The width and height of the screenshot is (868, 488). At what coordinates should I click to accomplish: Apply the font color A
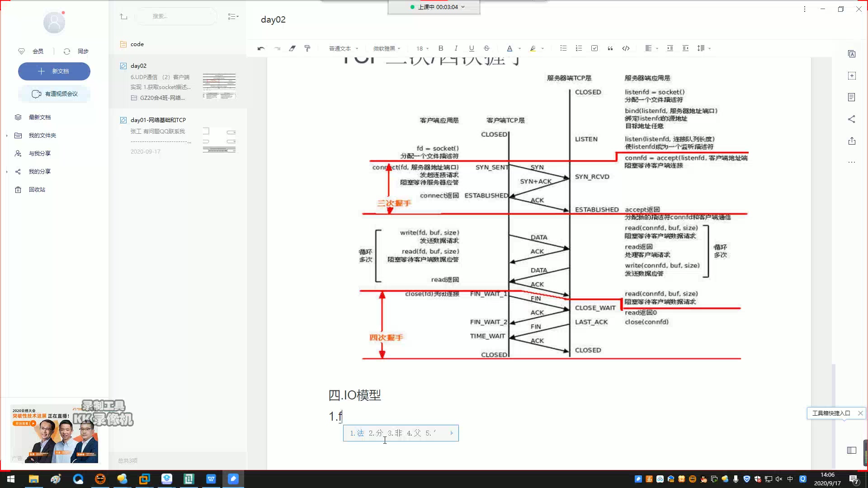tap(509, 48)
